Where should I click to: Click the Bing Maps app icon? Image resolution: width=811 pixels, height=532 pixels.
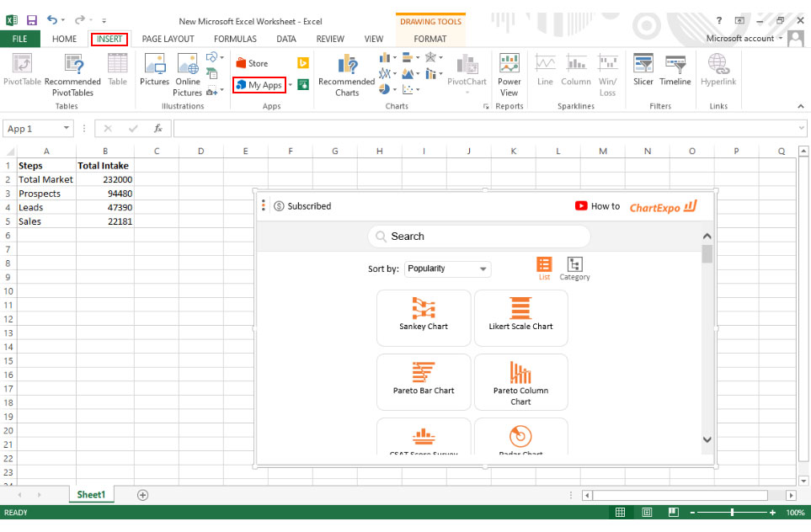[x=303, y=63]
